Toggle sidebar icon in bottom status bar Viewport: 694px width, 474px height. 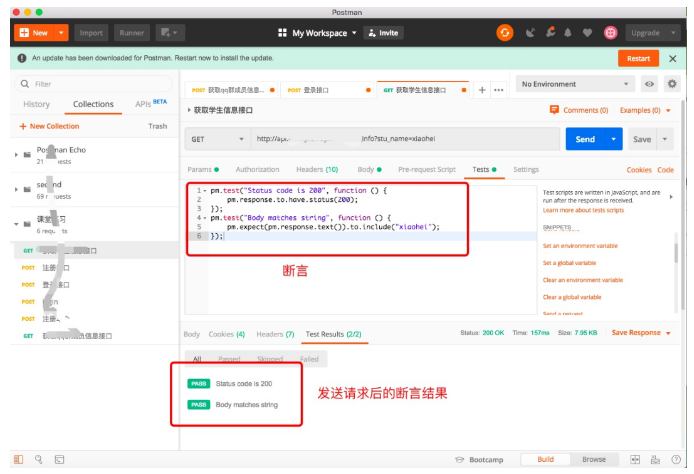tap(19, 459)
